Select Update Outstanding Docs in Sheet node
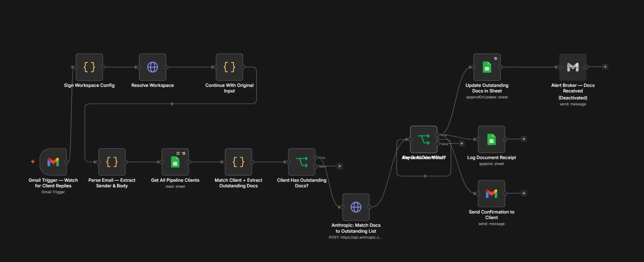644x262 pixels. (487, 67)
